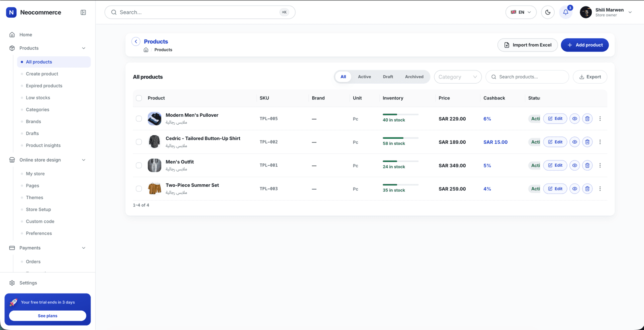Delete Men's Outfit with trash icon
The height and width of the screenshot is (330, 644).
[587, 165]
